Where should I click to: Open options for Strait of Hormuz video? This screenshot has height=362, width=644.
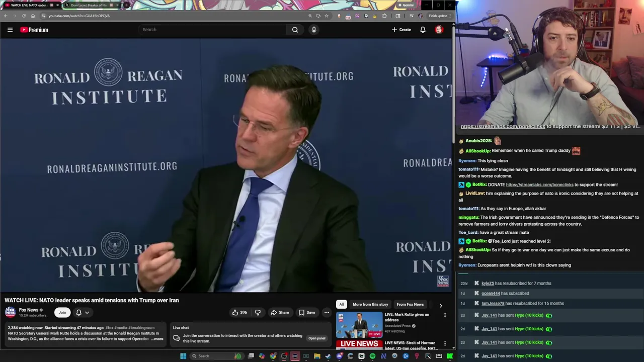[x=445, y=343]
